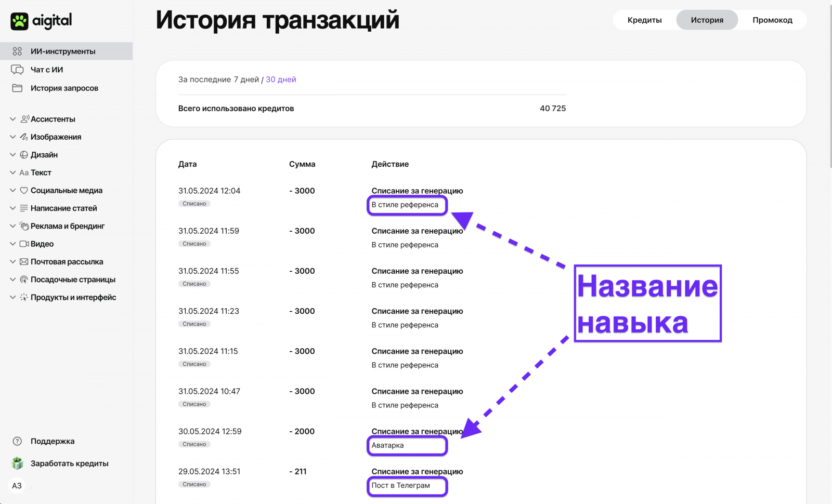This screenshot has height=504, width=832.
Task: Show transactions for 30 дней
Action: click(281, 79)
